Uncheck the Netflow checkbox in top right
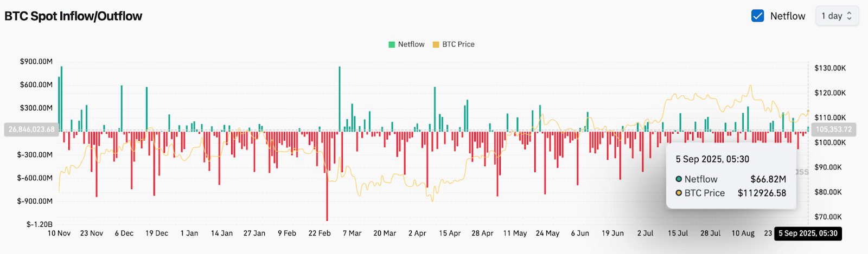The width and height of the screenshot is (868, 254). click(757, 16)
